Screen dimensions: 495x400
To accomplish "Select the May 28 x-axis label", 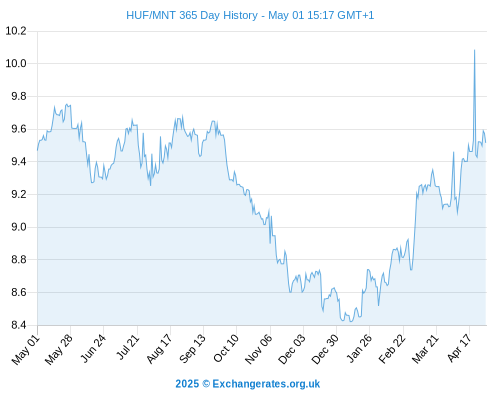I will (59, 349).
